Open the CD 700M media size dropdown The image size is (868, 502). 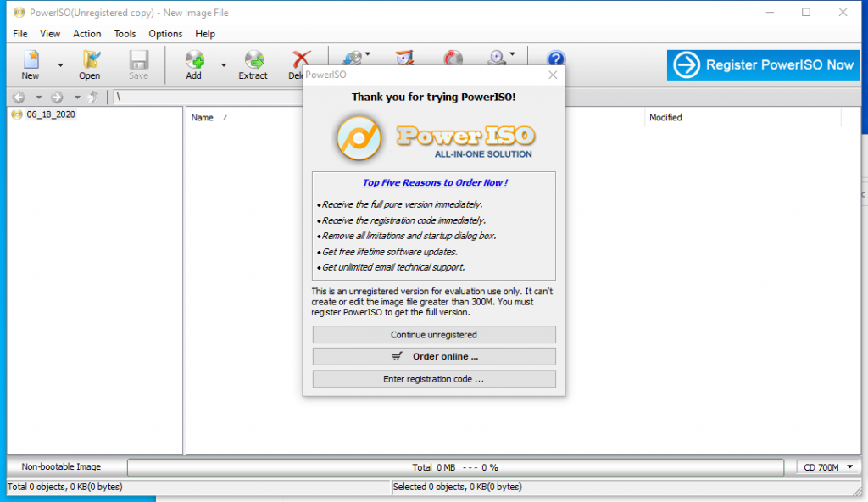click(828, 467)
